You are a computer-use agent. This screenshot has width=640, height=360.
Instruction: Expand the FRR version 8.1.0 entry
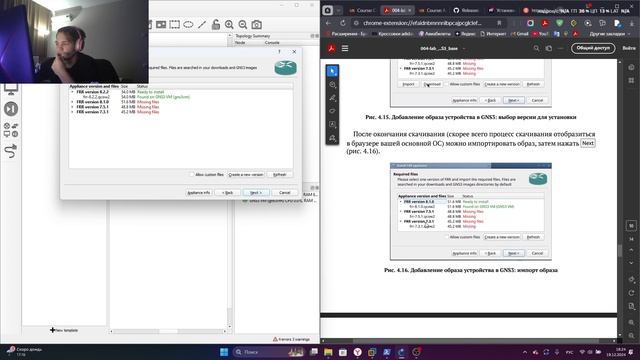73,102
